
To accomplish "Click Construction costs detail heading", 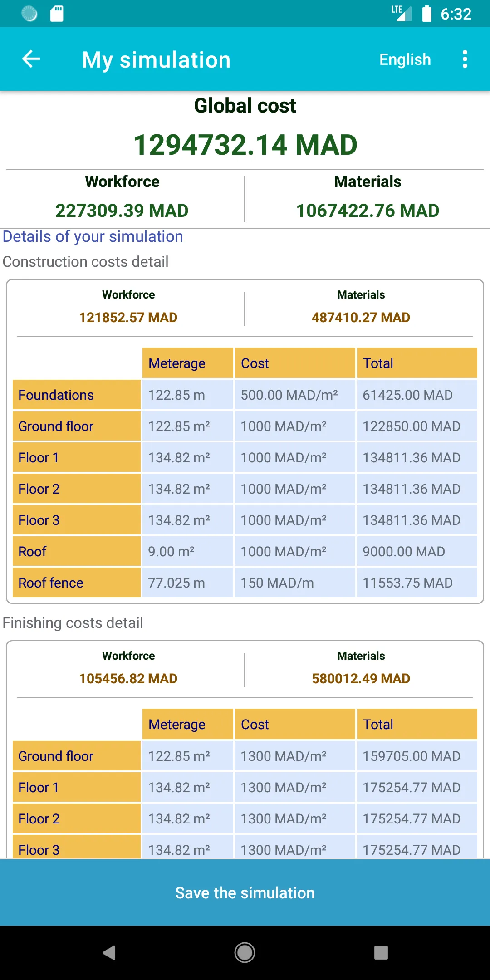I will click(x=86, y=262).
